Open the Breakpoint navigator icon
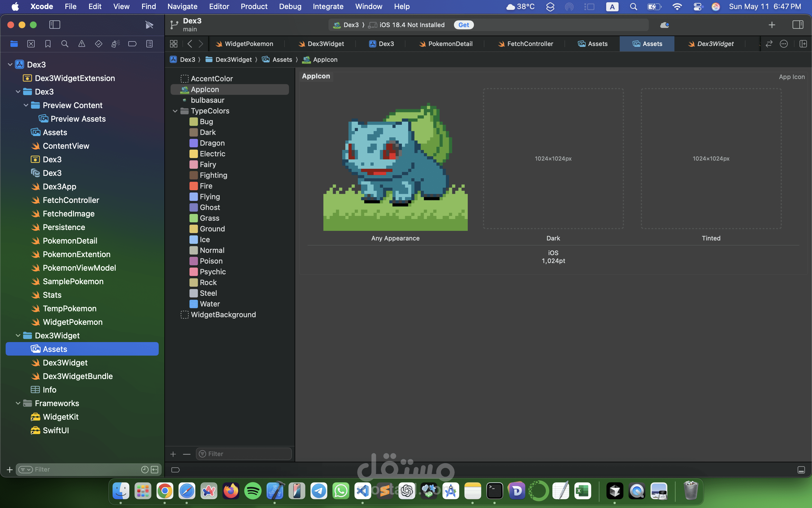 133,44
